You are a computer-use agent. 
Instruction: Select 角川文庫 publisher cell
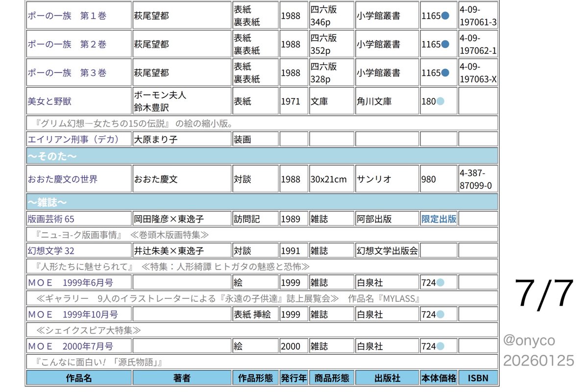[387, 101]
